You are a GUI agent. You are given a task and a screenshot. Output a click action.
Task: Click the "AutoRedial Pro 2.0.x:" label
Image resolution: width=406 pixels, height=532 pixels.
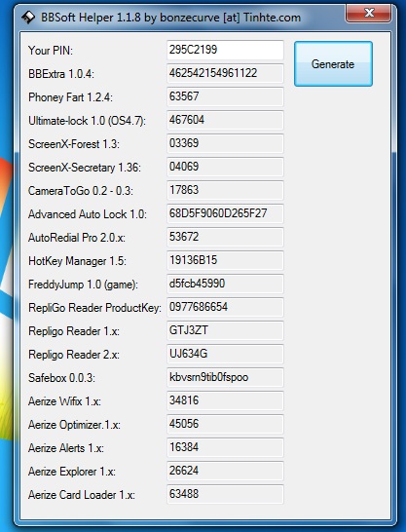coord(77,238)
